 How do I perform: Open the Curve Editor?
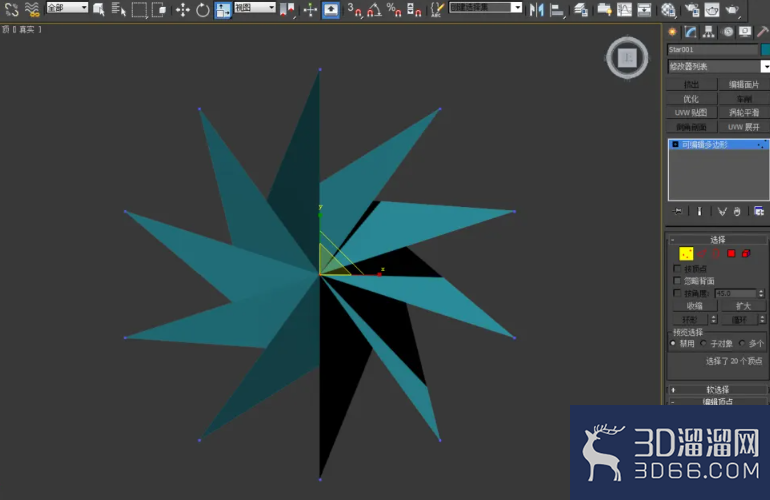[624, 10]
